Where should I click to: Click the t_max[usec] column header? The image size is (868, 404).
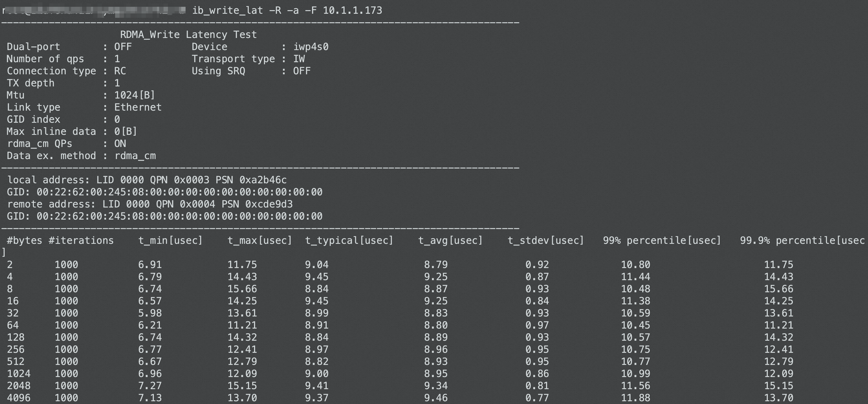tap(260, 241)
